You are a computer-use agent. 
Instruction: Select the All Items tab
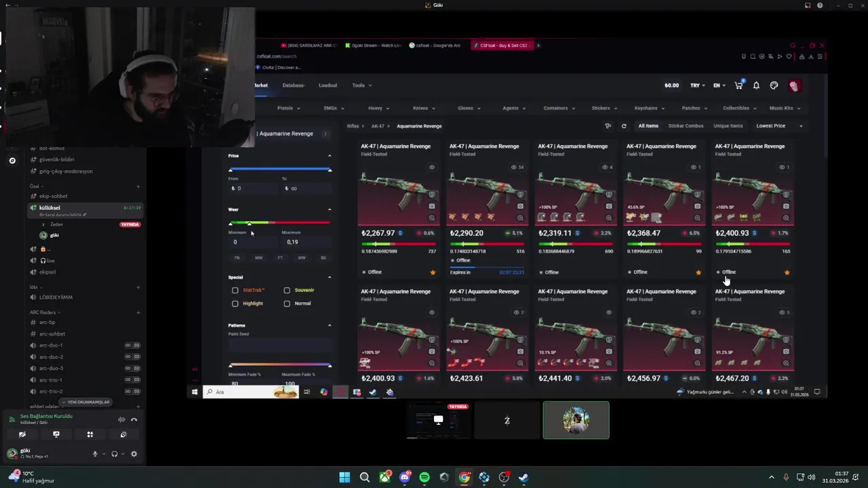coord(648,126)
